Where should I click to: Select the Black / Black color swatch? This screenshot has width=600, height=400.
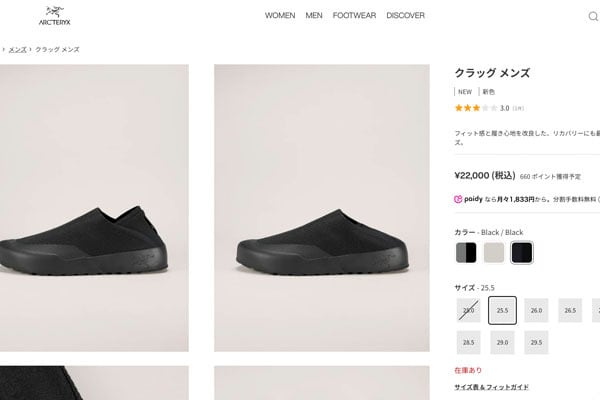pyautogui.click(x=522, y=253)
